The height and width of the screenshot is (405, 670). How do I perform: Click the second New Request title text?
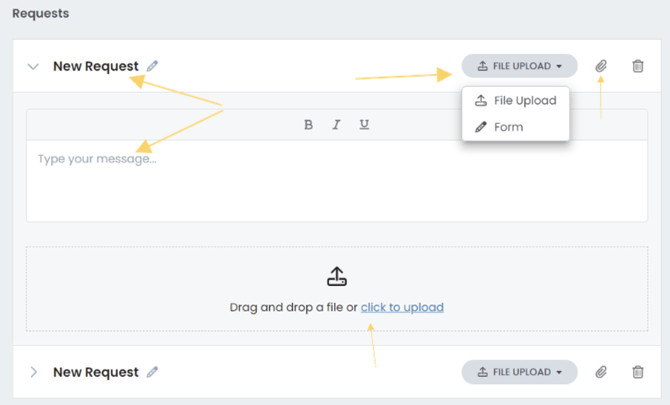point(96,372)
